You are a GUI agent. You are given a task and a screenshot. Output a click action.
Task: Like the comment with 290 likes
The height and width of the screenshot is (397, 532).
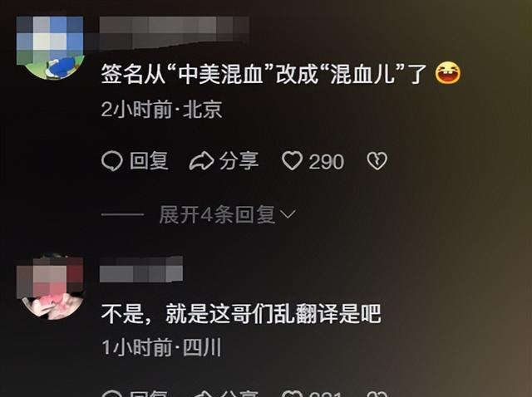coord(292,160)
